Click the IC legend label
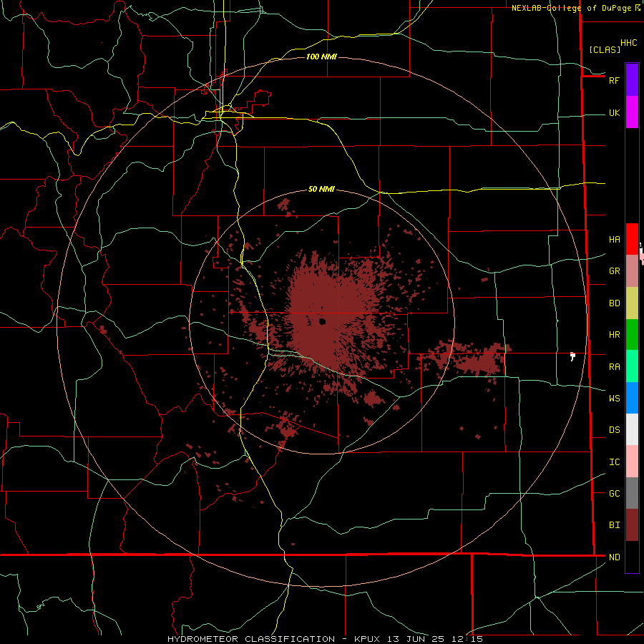The height and width of the screenshot is (644, 644). tap(615, 462)
